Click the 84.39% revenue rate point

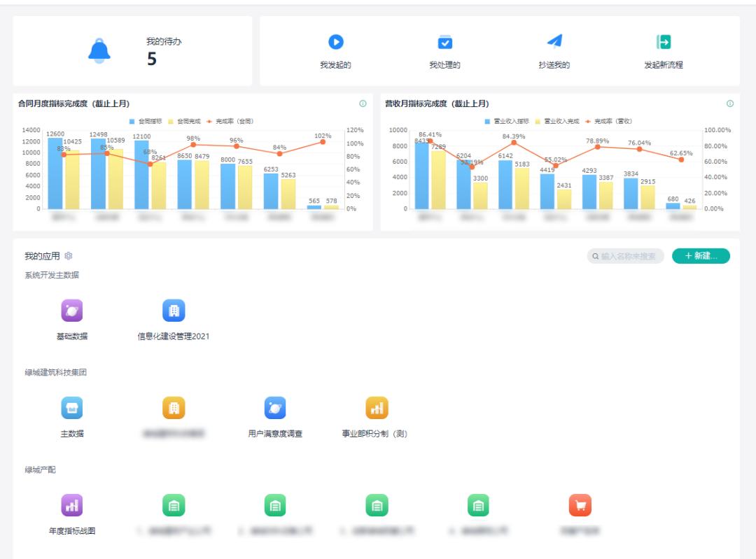[514, 143]
